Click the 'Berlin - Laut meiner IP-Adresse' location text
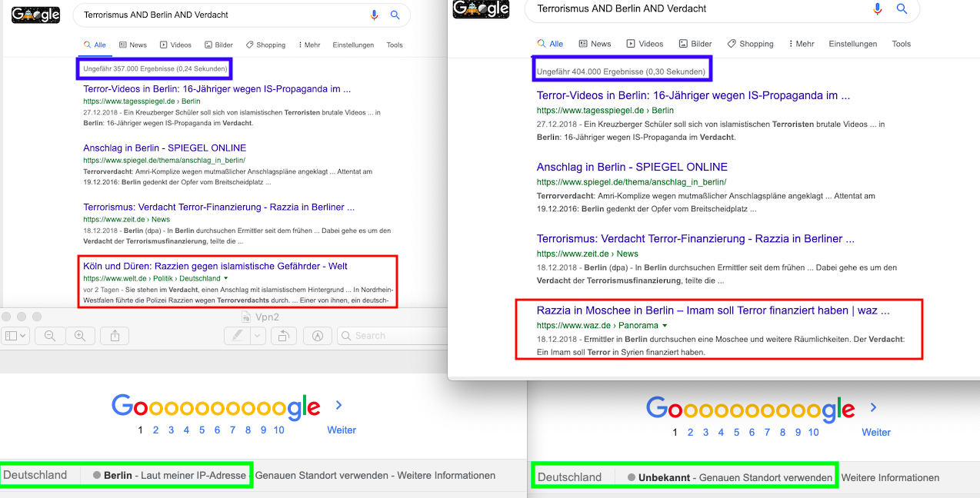980x498 pixels. 175,476
